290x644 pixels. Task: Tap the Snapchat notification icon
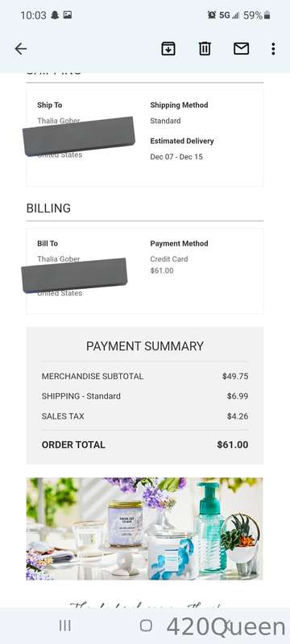[55, 15]
